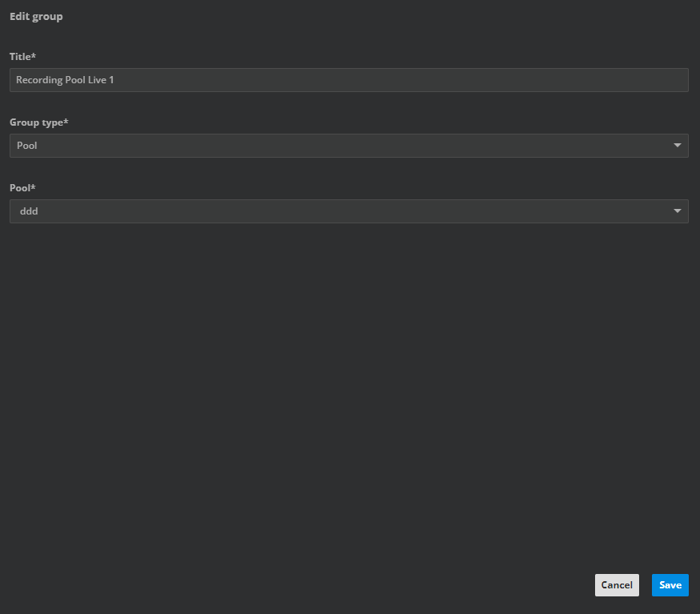
Task: Save the group changes
Action: 670,585
